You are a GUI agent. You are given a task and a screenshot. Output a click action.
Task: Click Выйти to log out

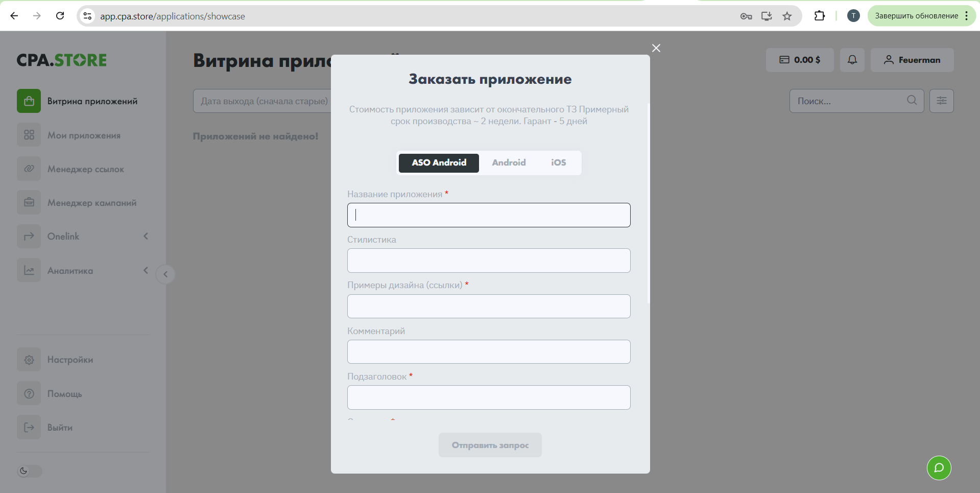[83, 427]
